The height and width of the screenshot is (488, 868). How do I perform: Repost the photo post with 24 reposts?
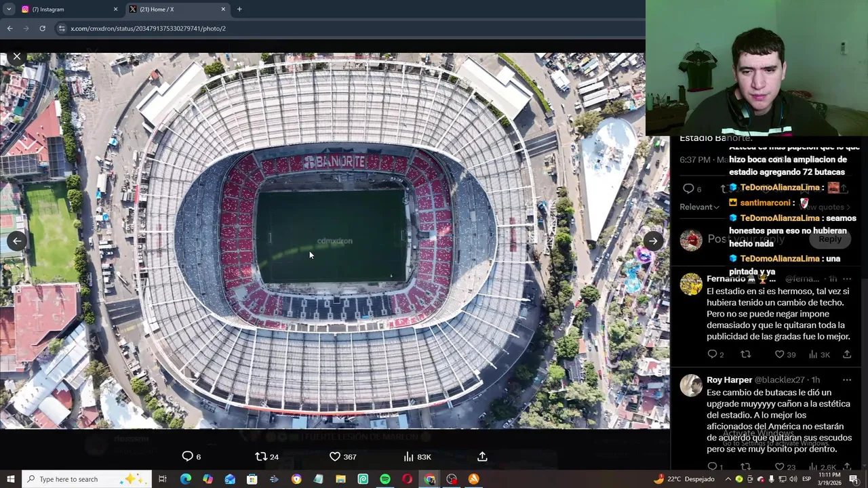(x=267, y=457)
